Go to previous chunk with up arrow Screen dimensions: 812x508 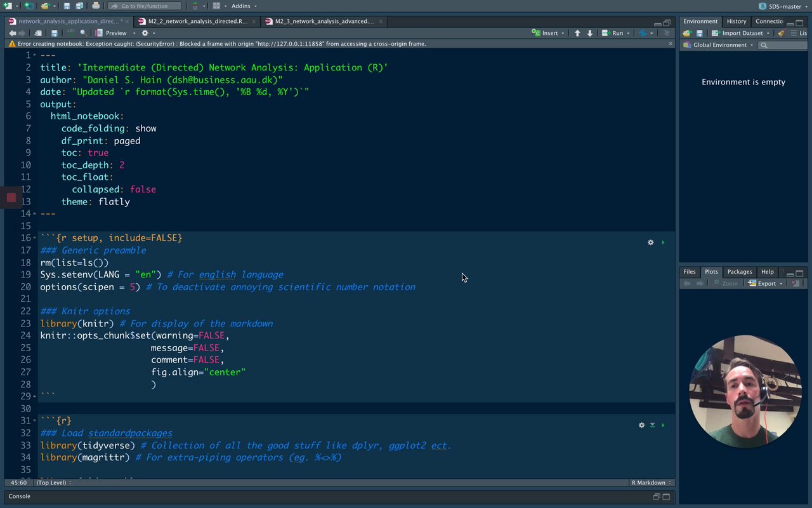click(577, 33)
